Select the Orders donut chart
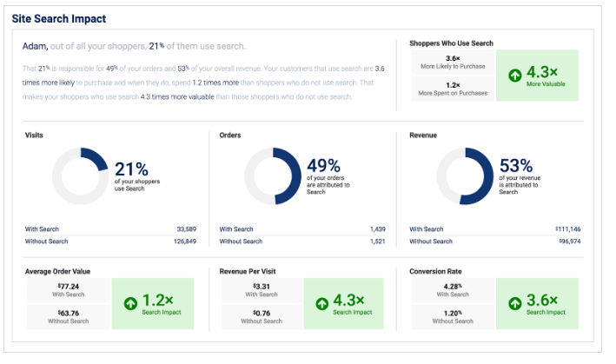Viewport: 616px width, 364px height. click(273, 176)
